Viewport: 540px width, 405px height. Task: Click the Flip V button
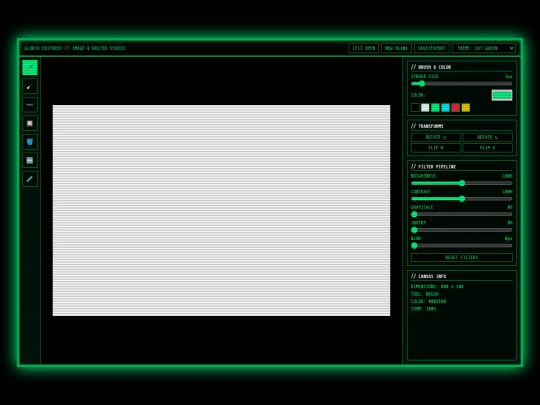[488, 148]
